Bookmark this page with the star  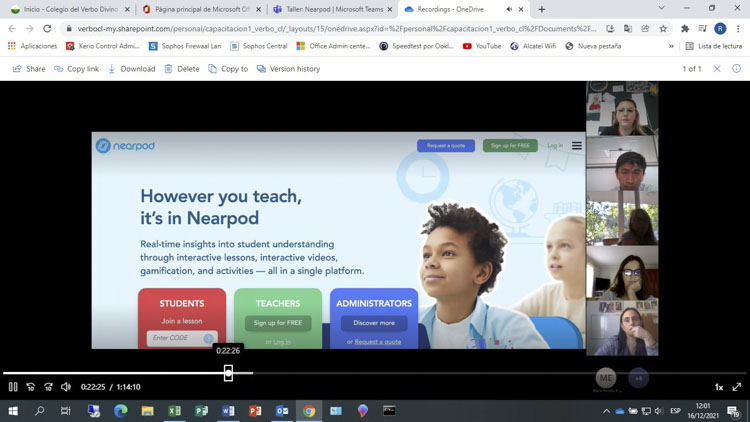[663, 29]
